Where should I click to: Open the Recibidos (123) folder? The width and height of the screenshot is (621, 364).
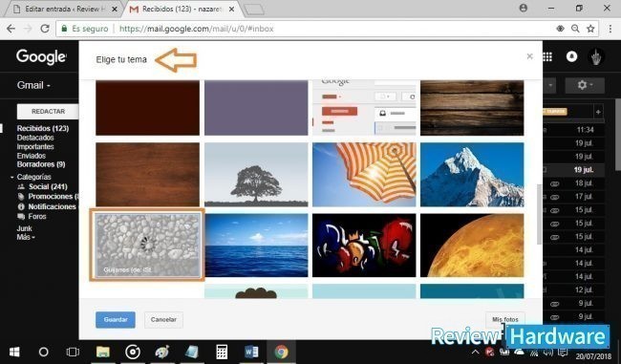43,128
